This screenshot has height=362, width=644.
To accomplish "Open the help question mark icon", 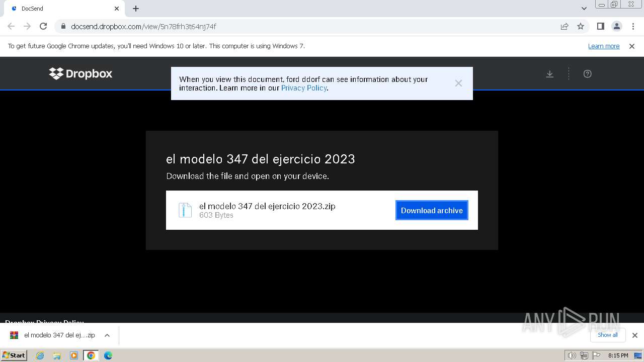I will [587, 74].
